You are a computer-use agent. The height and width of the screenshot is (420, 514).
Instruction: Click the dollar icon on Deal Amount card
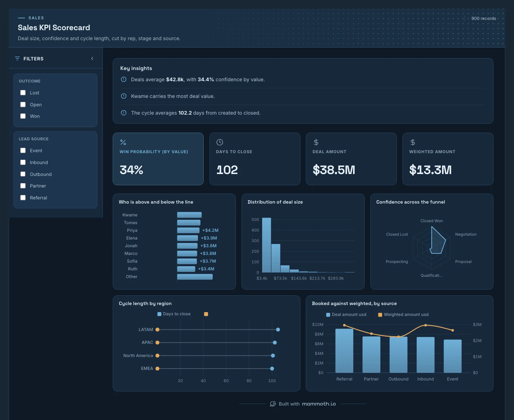point(316,142)
